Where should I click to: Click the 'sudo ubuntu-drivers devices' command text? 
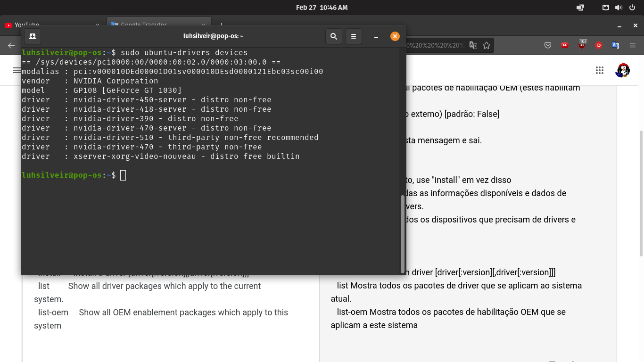184,53
